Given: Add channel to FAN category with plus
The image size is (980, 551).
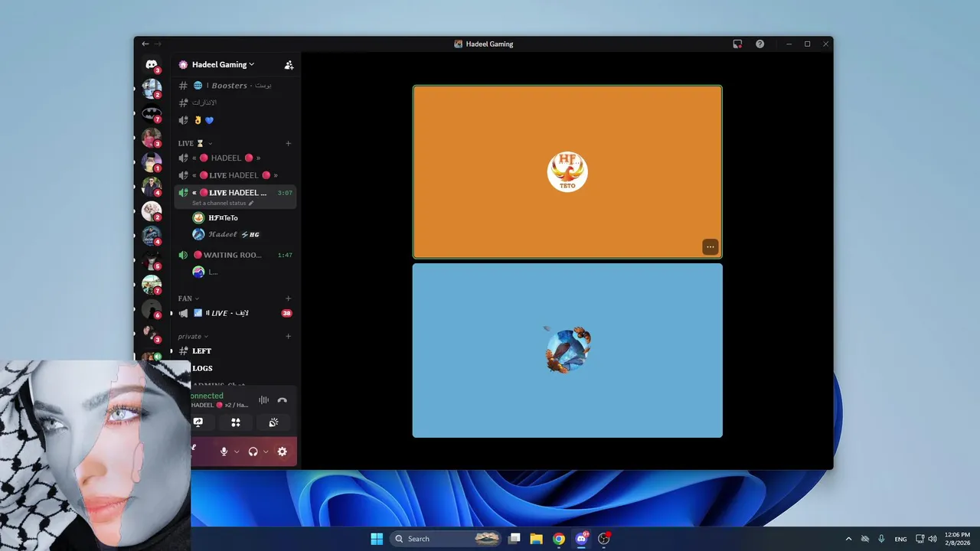Looking at the screenshot, I should (x=289, y=298).
